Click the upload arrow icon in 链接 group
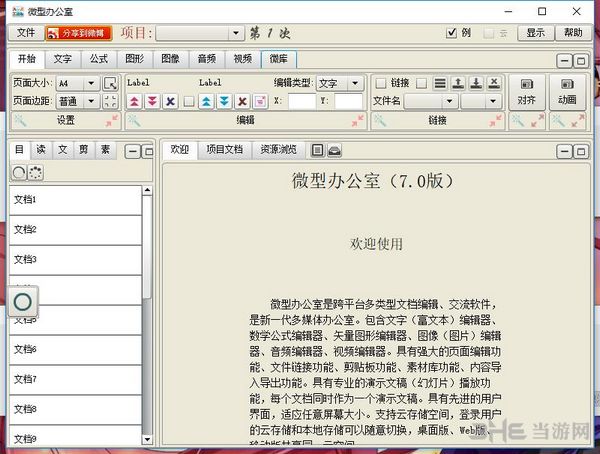The image size is (600, 454). point(458,83)
